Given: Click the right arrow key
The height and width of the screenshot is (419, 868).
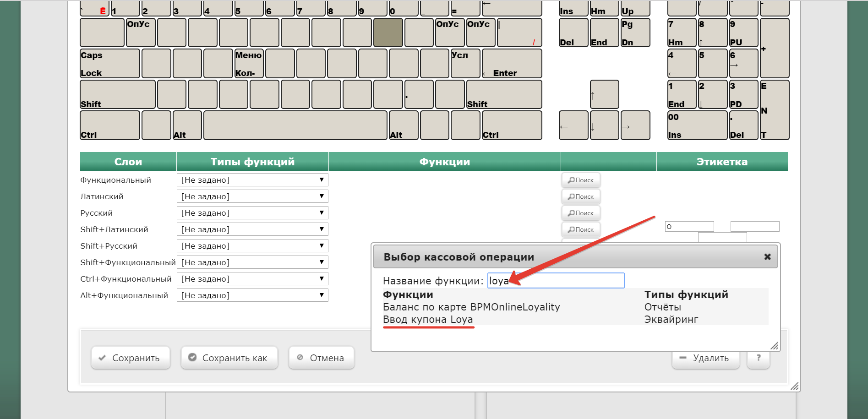Looking at the screenshot, I should pos(635,125).
